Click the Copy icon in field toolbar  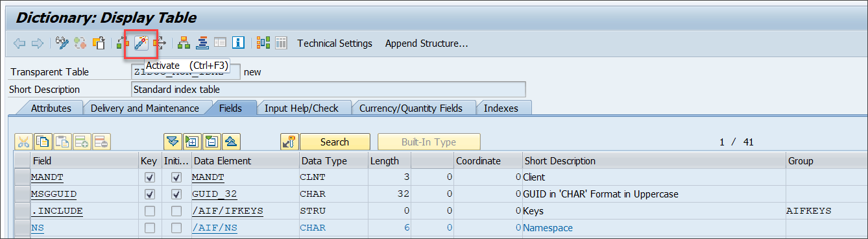click(x=43, y=142)
